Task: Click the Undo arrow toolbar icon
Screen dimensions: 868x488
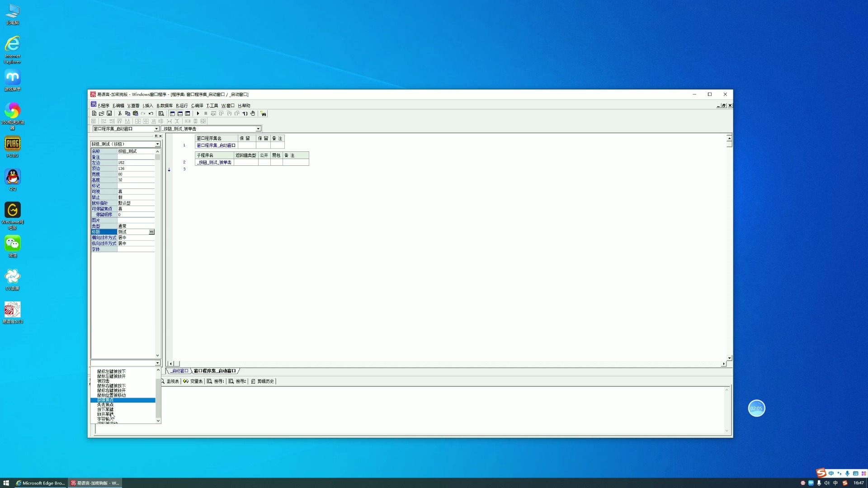Action: pos(151,113)
